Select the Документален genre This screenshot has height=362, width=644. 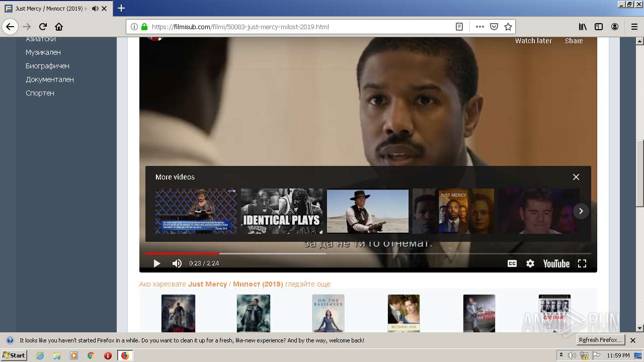point(50,79)
